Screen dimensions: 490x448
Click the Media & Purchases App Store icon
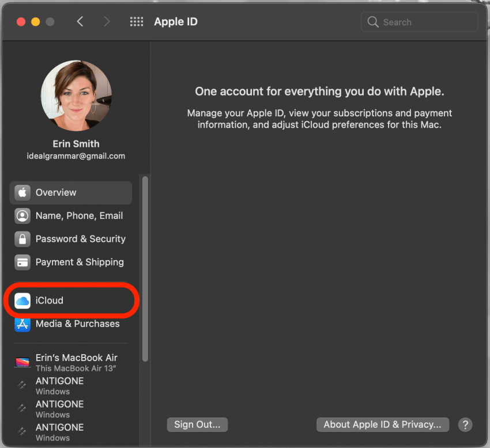click(22, 324)
